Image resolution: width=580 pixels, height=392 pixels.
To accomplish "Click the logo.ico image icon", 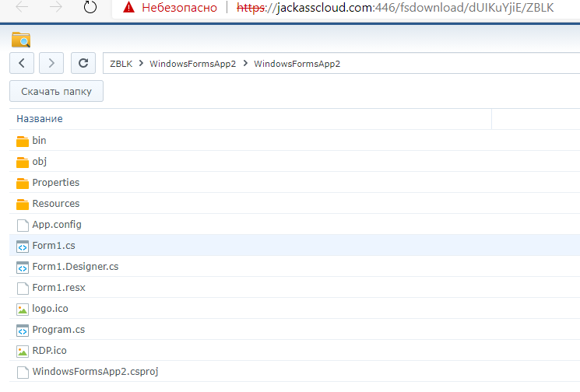I will [x=23, y=310].
